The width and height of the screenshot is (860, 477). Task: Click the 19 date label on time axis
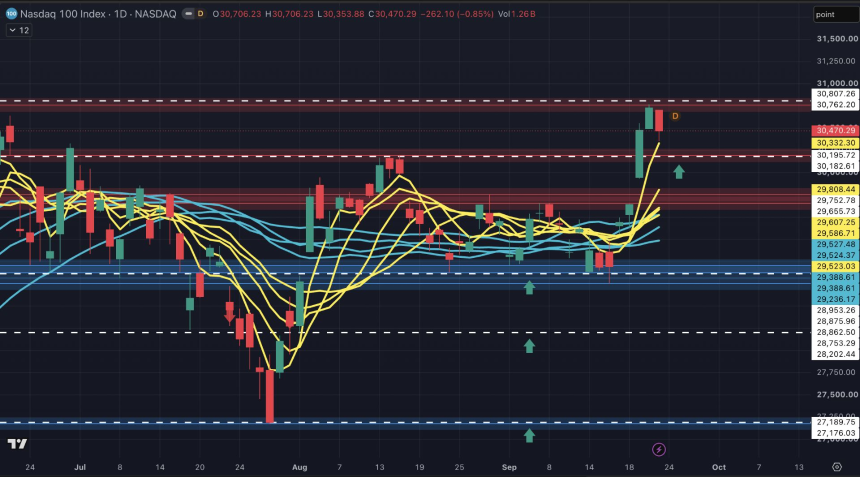(x=420, y=467)
